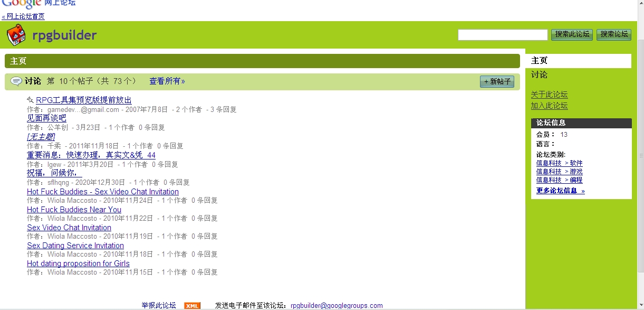644x310 pixels.
Task: Click the discussion speech bubble icon
Action: (16, 81)
